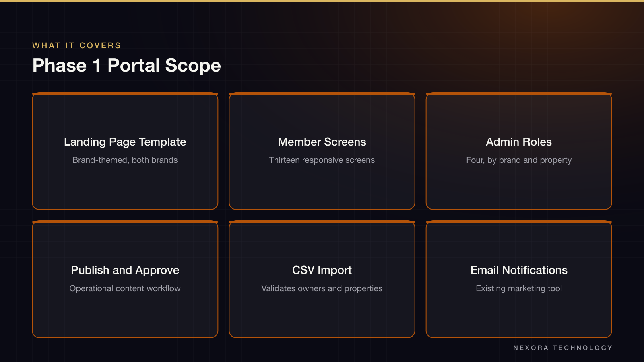Click the 'WHAT IT COVERS' eyebrow text

point(76,45)
